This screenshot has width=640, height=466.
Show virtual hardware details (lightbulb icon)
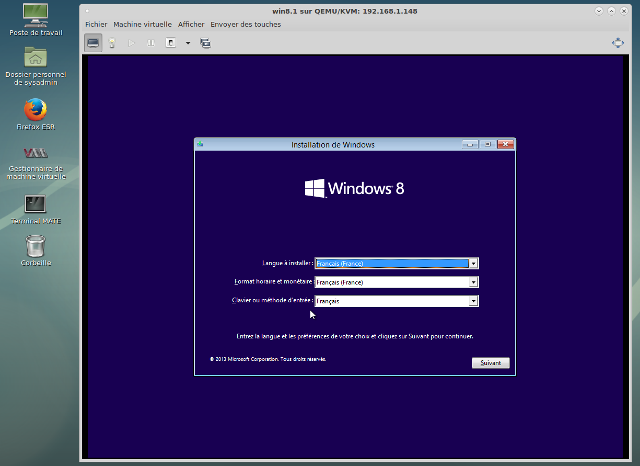point(112,43)
